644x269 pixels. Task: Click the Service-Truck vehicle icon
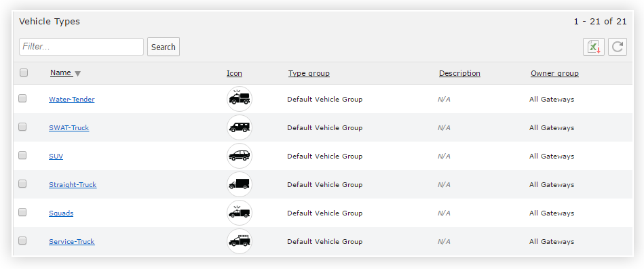[x=240, y=241]
